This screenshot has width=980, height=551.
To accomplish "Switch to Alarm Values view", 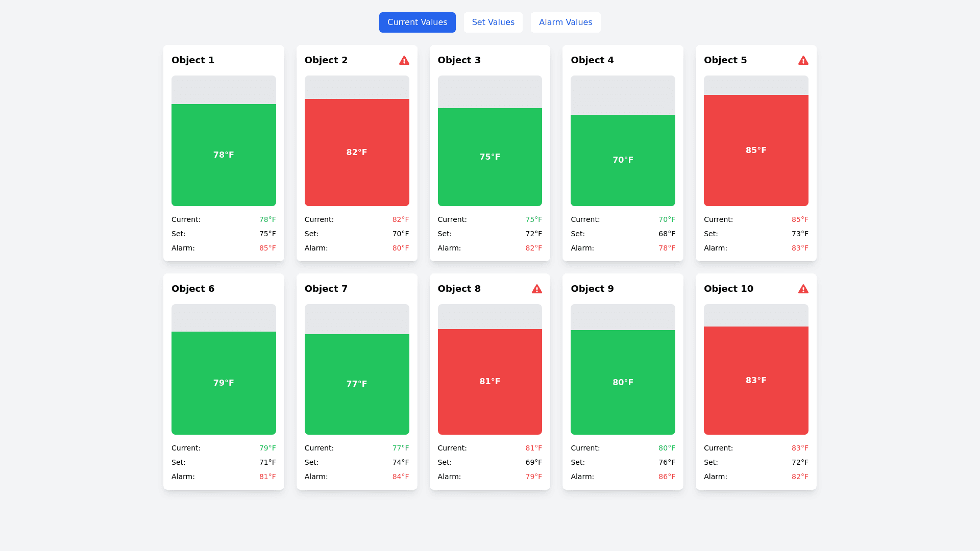I will pos(566,22).
